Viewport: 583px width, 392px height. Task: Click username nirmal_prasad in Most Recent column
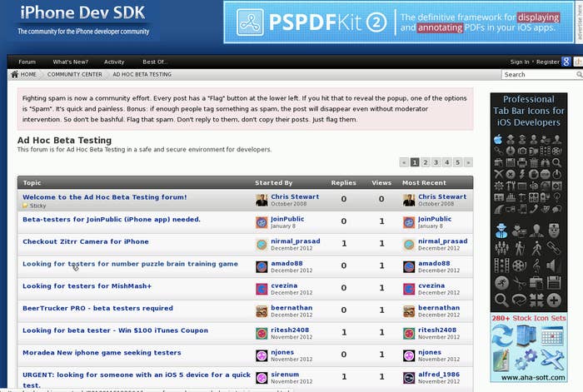(x=443, y=241)
